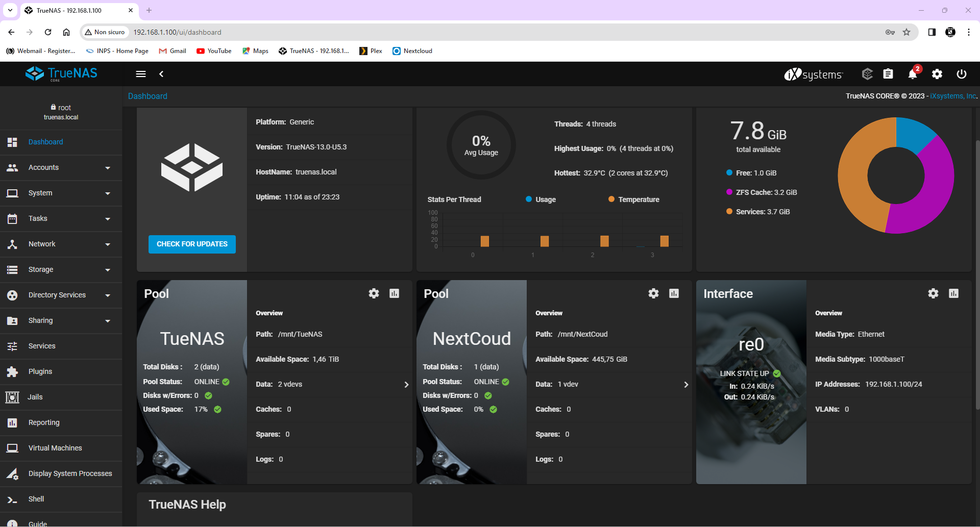Click the power icon in the top bar
This screenshot has height=527, width=980.
[x=962, y=74]
